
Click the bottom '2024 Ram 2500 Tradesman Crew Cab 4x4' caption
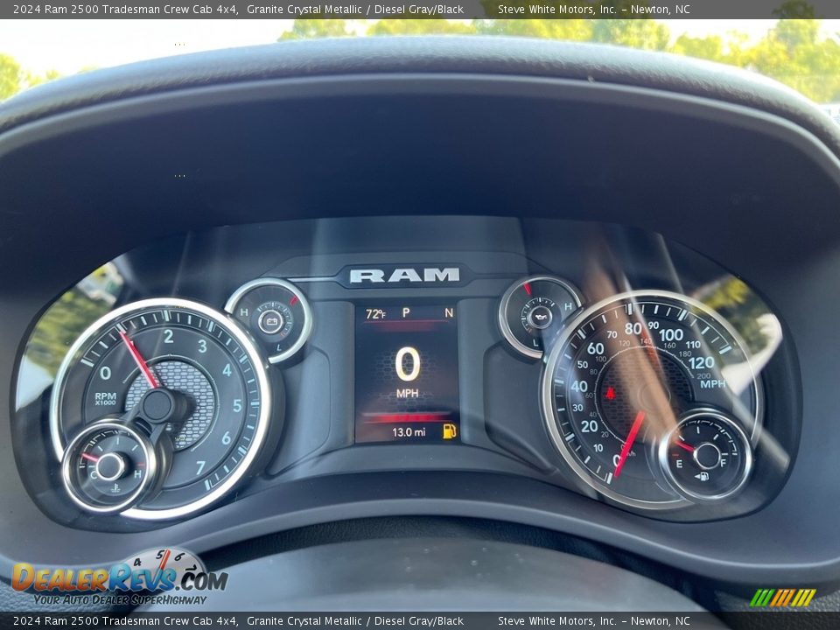pyautogui.click(x=125, y=621)
